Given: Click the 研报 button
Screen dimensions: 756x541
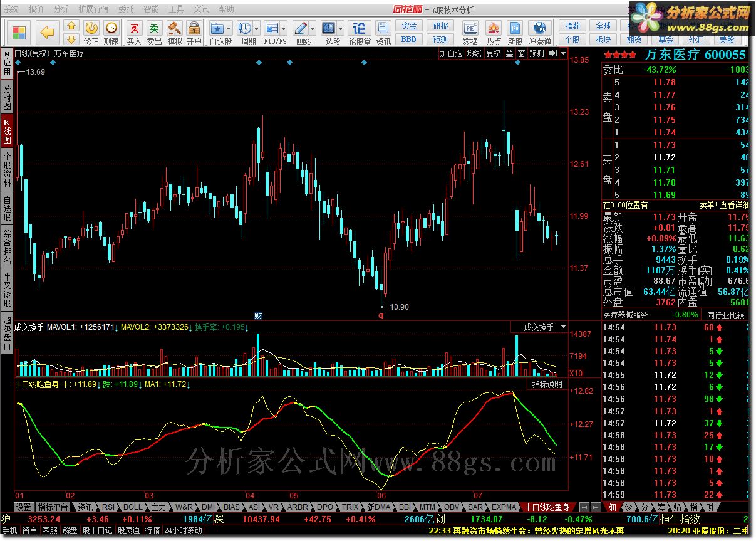Looking at the screenshot, I should 440,26.
